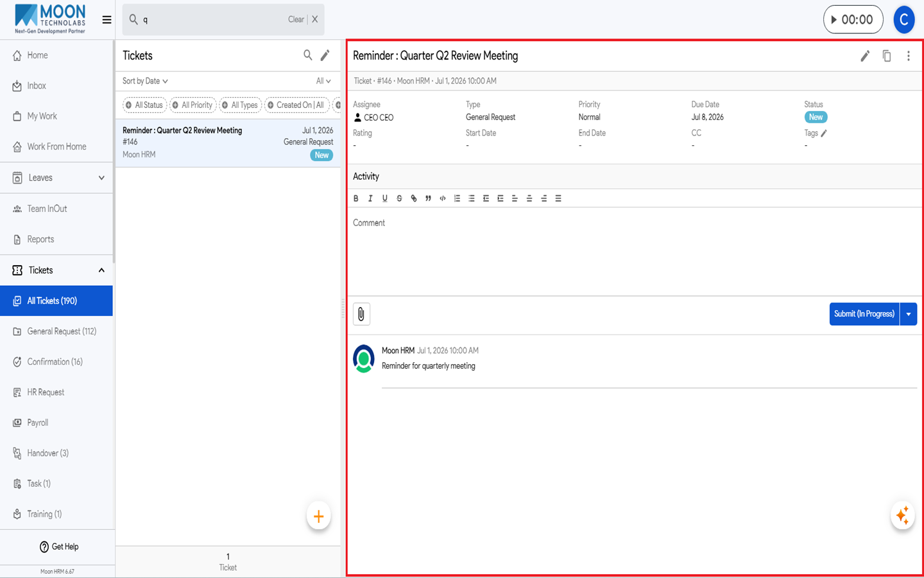
Task: Open the All Types filter chip
Action: (241, 105)
